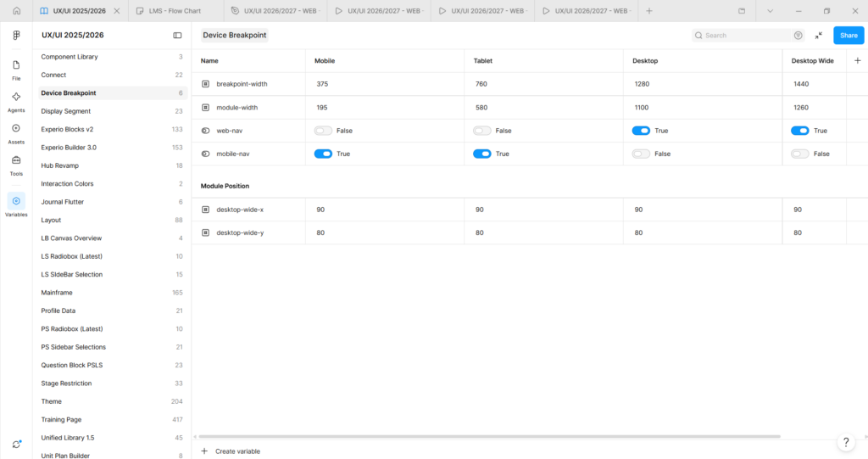
Task: Add new mode with plus icon
Action: click(x=858, y=60)
